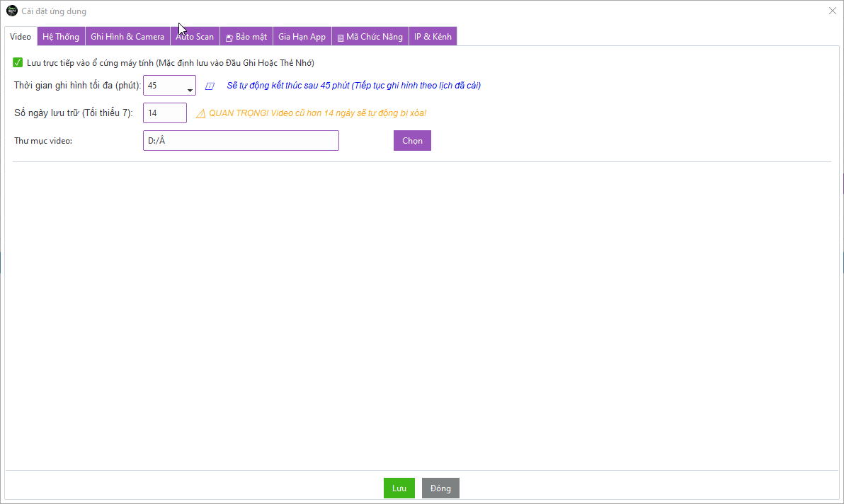Screen dimensions: 844x504
Task: Switch to the Gia Hạn App tab
Action: (302, 37)
